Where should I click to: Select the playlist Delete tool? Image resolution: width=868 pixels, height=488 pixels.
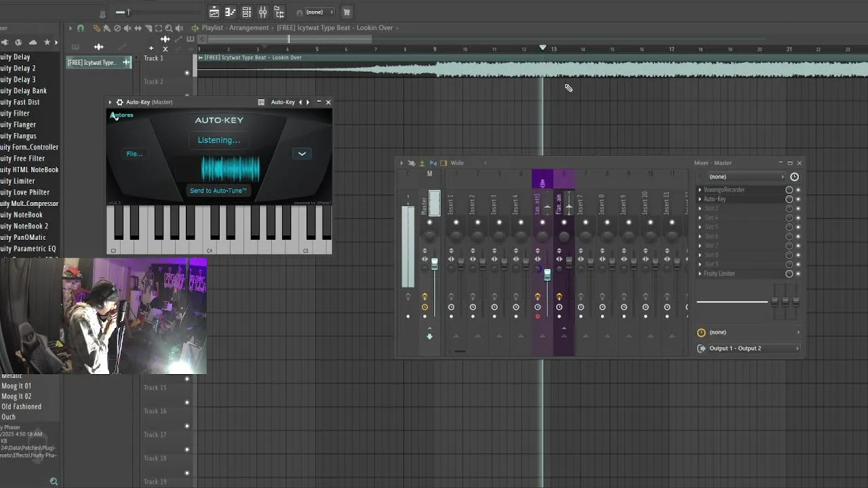(117, 28)
